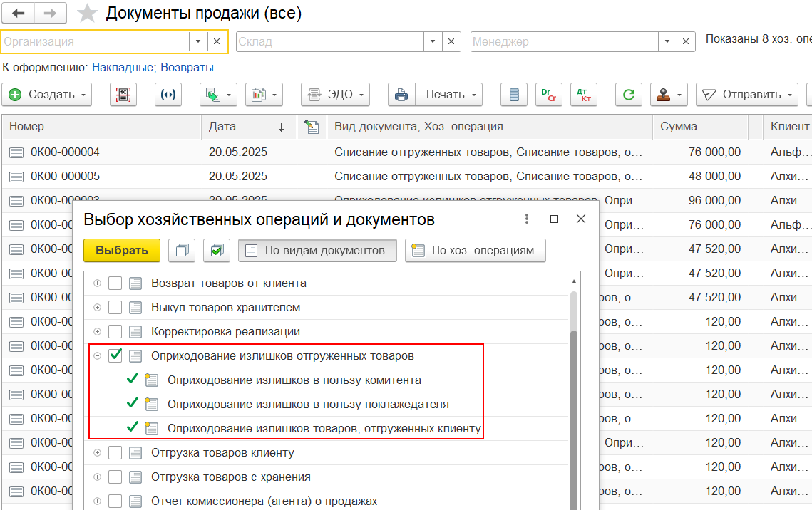Screen dimensions: 812x510
Task: Add current list to favorites star
Action: pos(87,13)
